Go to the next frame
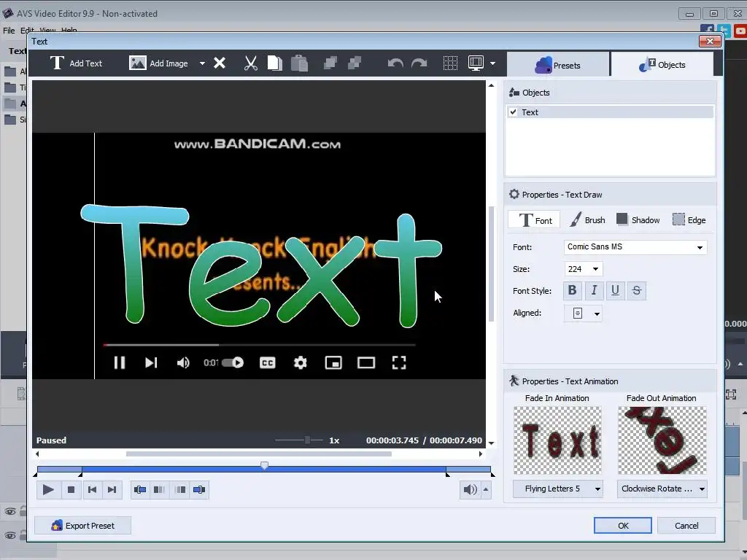 [x=112, y=489]
